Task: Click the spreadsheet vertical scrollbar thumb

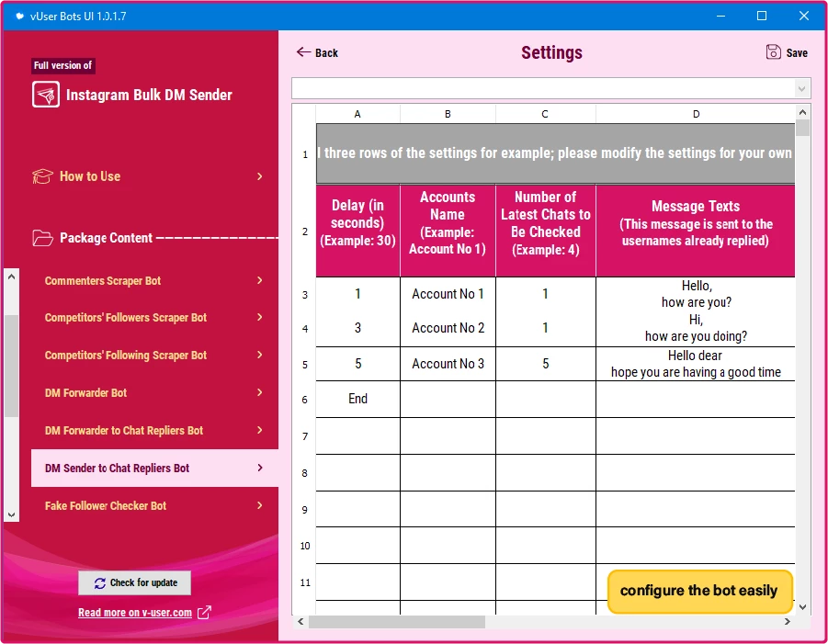Action: pos(802,128)
